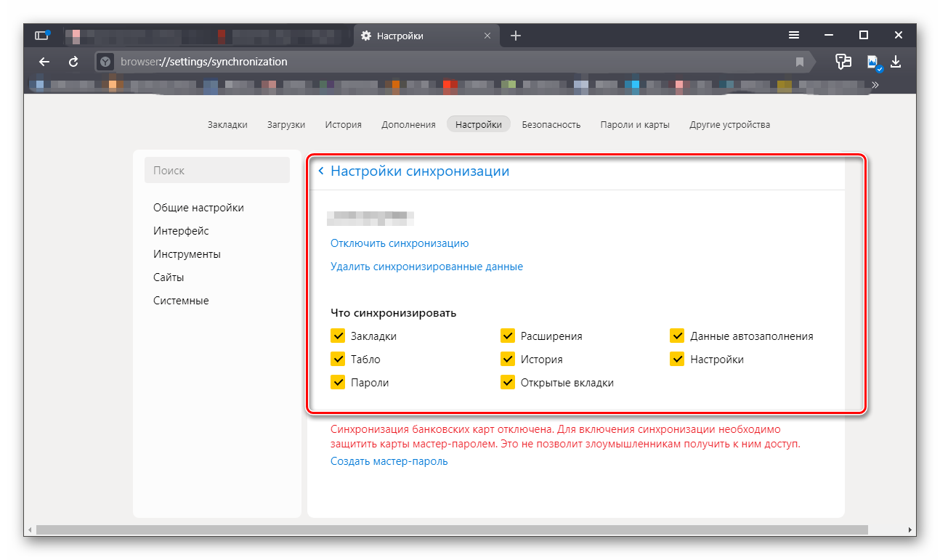The width and height of the screenshot is (940, 560).
Task: Uncheck the Пароли checkbox
Action: coord(338,382)
